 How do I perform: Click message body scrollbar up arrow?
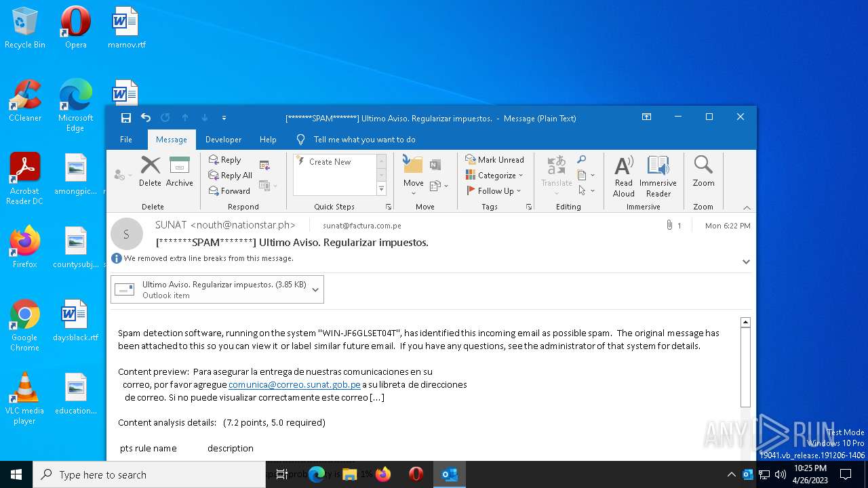coord(745,323)
